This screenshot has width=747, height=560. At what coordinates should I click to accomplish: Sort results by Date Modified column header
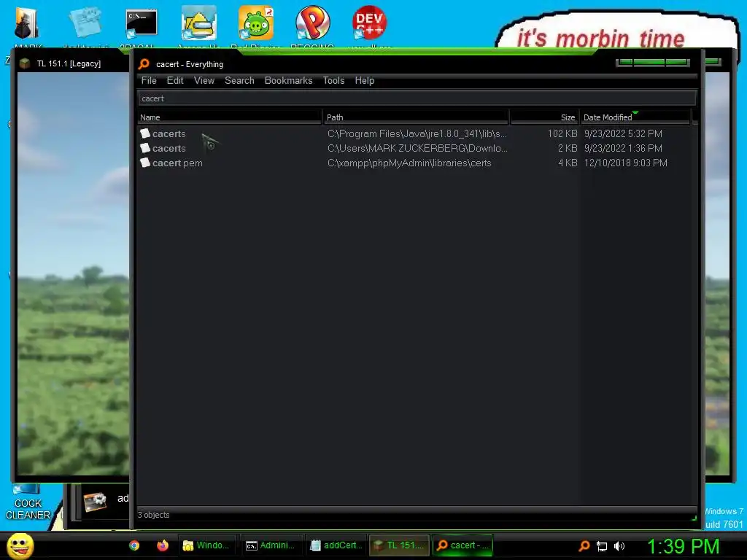pos(635,117)
